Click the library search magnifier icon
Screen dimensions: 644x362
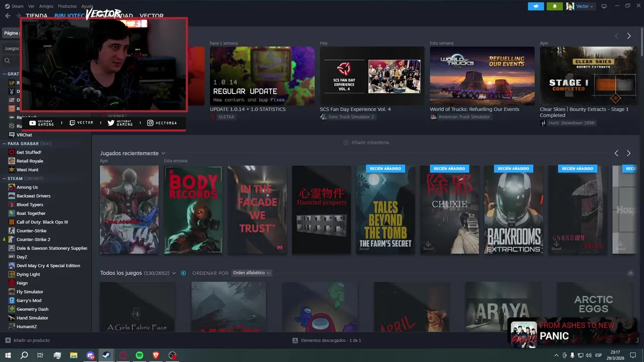point(8,60)
